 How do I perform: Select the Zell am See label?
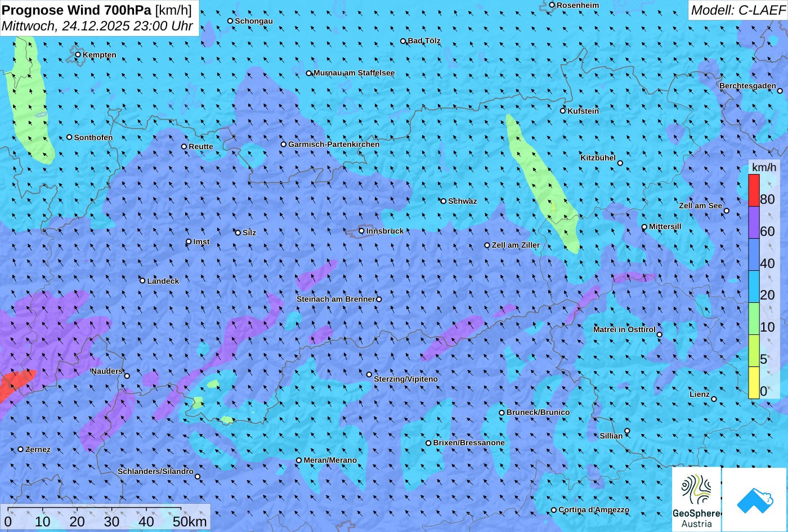tap(700, 205)
